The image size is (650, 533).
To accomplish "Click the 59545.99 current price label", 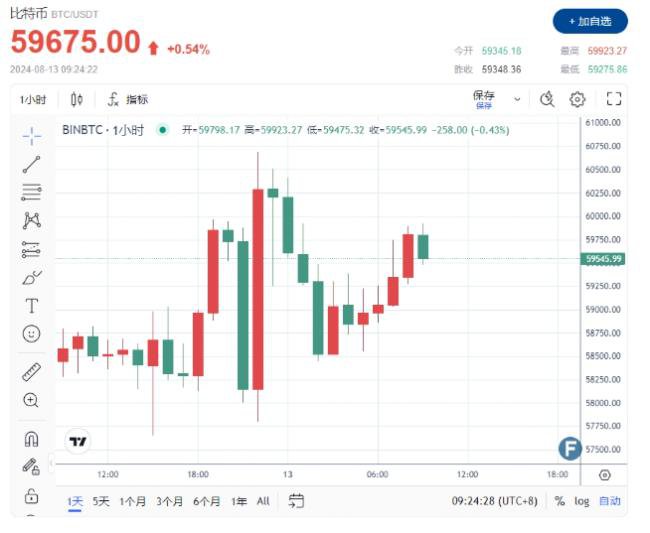I will [603, 259].
